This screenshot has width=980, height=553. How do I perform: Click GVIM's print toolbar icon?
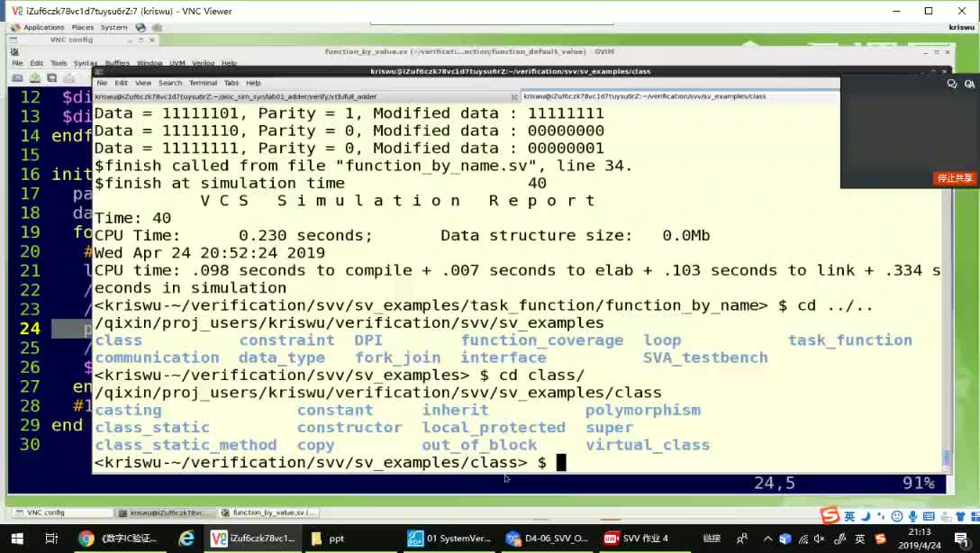pyautogui.click(x=68, y=78)
